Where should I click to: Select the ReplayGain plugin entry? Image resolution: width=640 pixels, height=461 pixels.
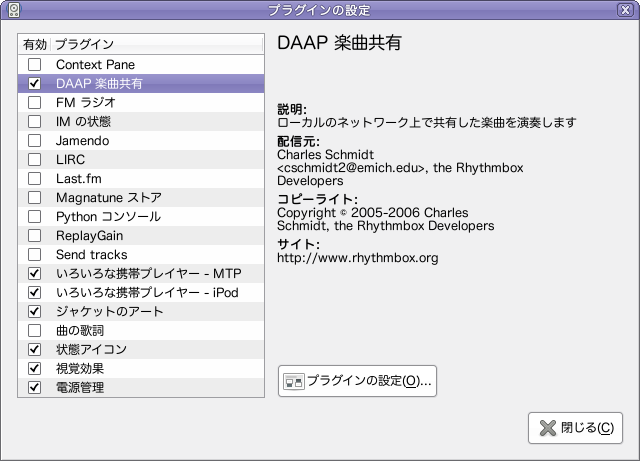click(x=141, y=236)
